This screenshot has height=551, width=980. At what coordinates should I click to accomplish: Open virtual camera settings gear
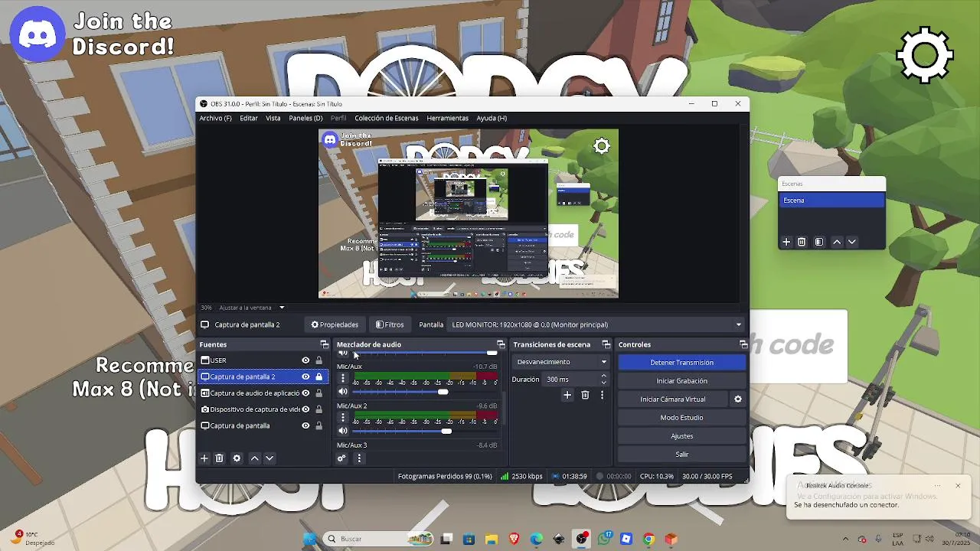tap(738, 399)
